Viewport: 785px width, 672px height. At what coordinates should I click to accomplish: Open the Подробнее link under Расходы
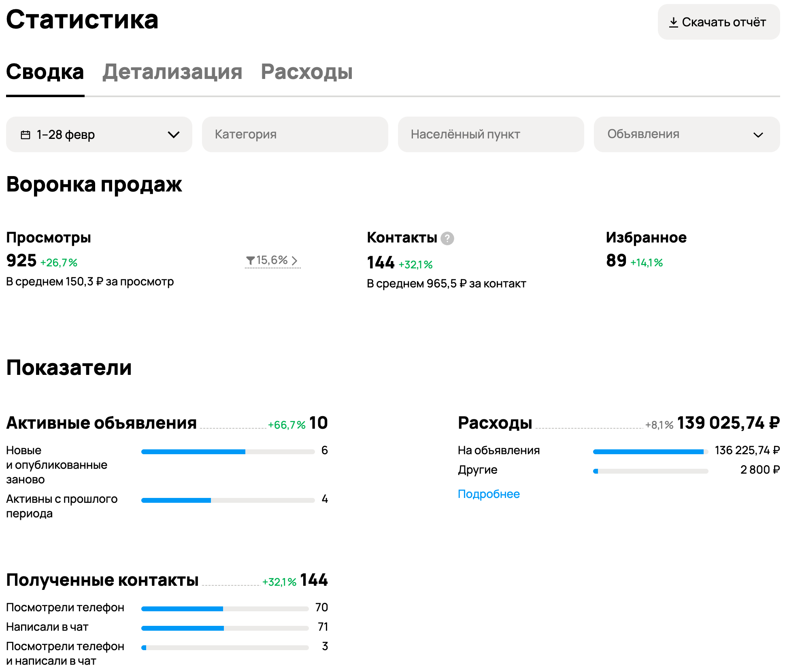(488, 494)
